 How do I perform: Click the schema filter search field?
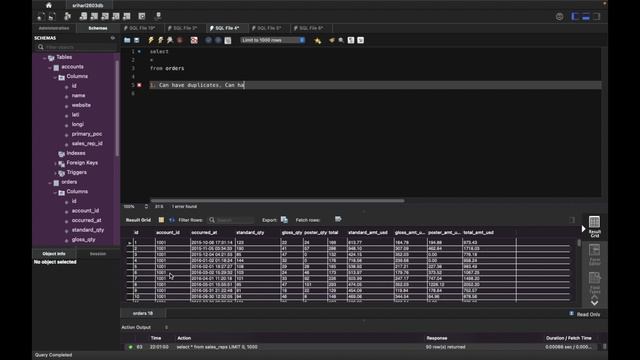(x=76, y=47)
